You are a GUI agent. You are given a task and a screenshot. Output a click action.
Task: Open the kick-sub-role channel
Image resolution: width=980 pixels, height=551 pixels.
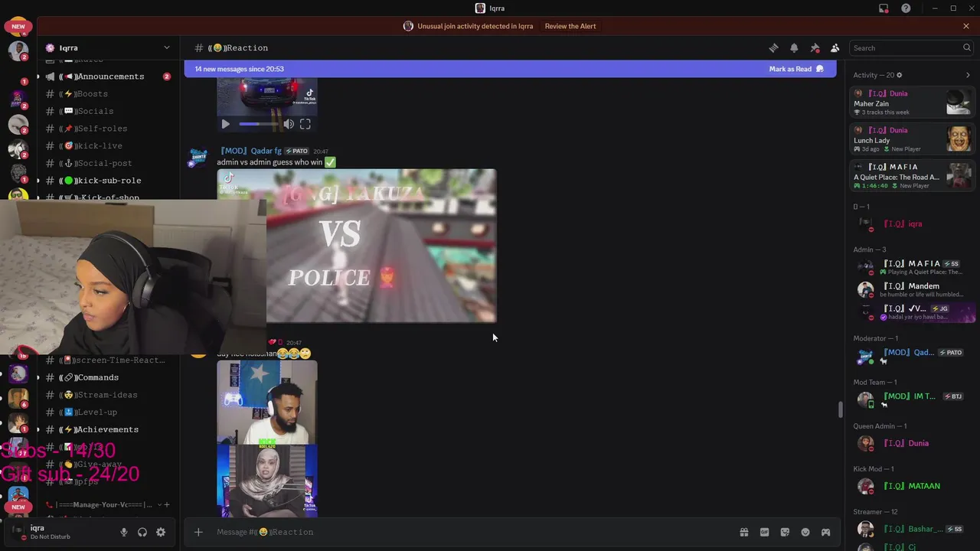click(107, 181)
